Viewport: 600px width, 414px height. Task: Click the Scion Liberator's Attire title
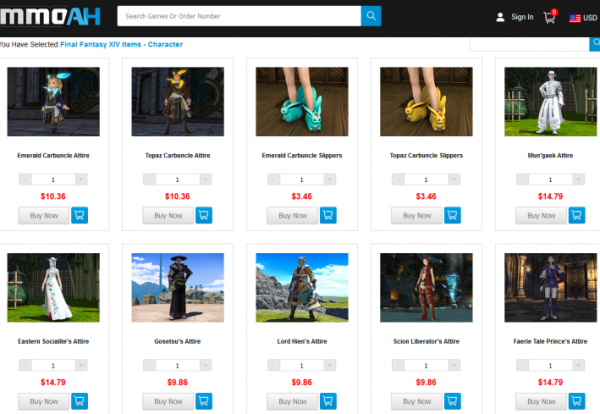(426, 341)
